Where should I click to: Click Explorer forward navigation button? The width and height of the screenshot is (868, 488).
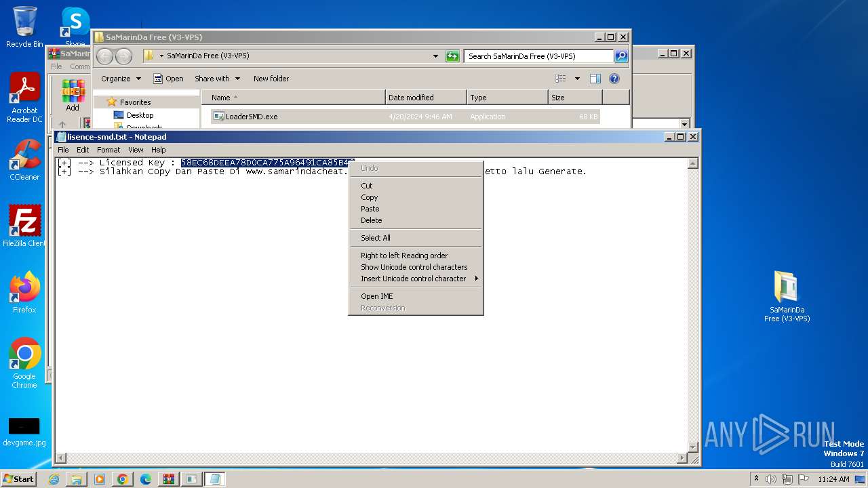click(x=123, y=56)
